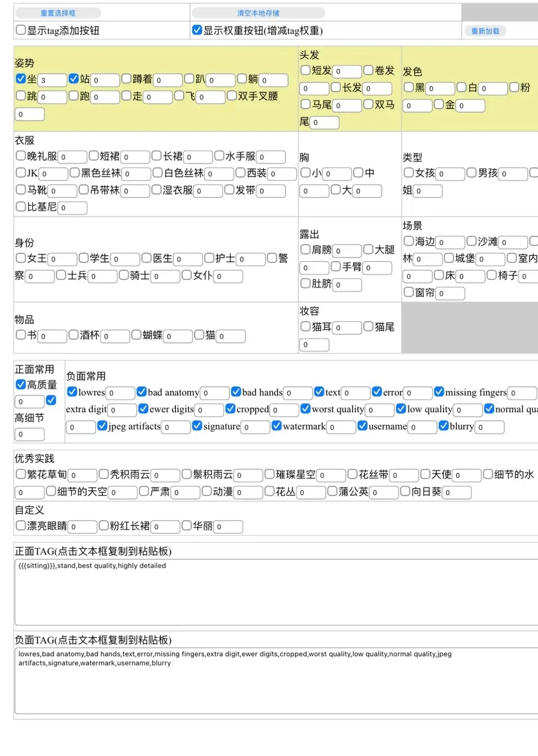Check the JK clothing tag

click(x=20, y=173)
